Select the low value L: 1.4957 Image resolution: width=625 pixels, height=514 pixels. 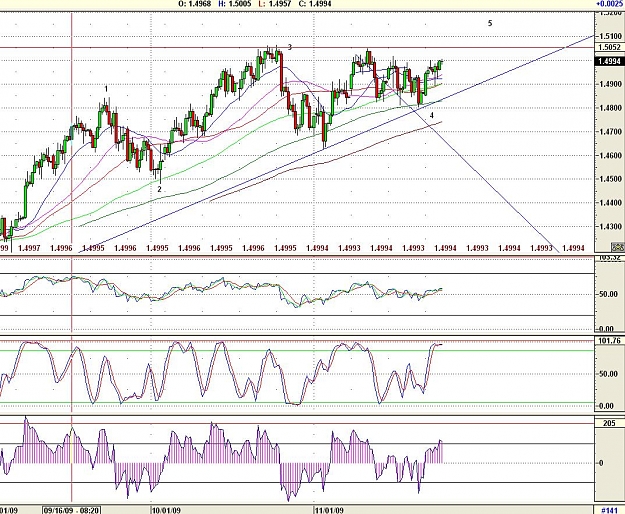click(275, 4)
